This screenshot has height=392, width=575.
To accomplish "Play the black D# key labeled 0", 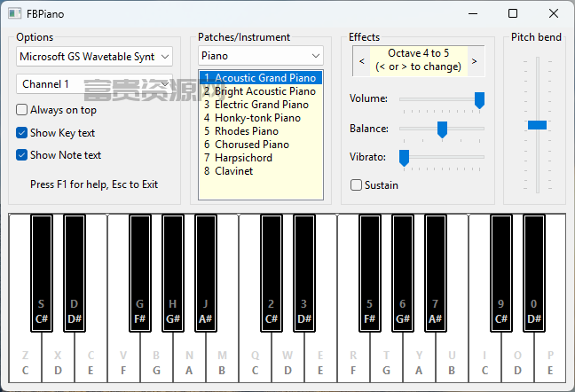I will coord(534,273).
